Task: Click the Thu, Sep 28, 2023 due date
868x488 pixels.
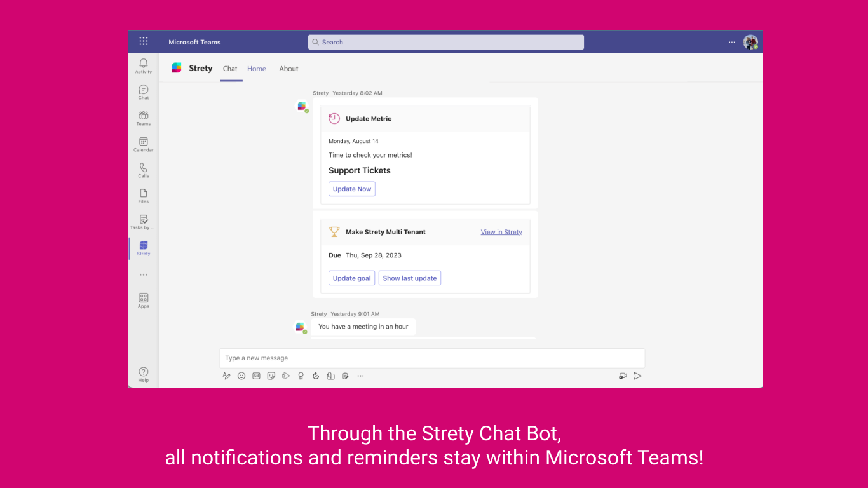Action: 374,255
